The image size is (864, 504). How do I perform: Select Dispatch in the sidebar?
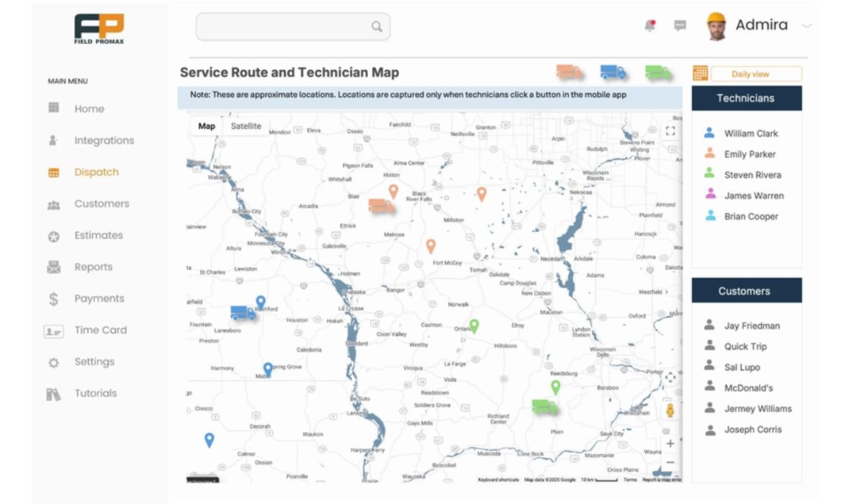(x=96, y=171)
